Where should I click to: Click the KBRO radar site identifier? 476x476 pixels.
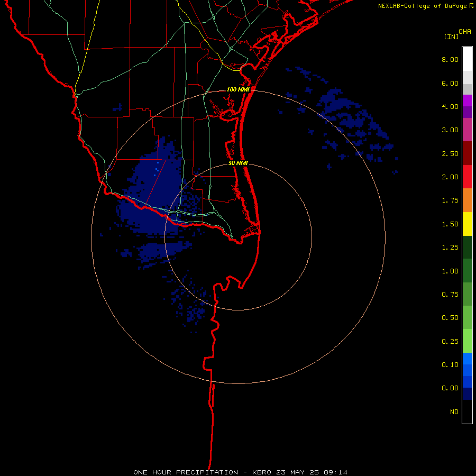pos(262,472)
